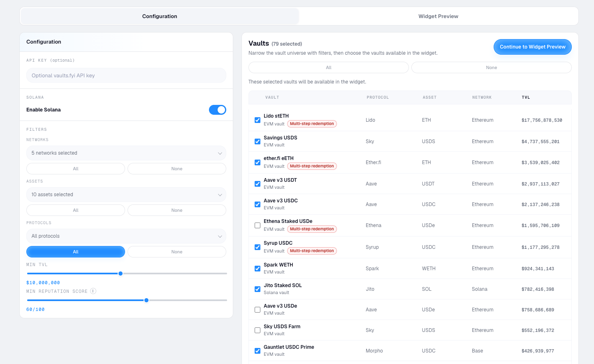
Task: Uncheck the ether.fi eETH vault checkbox
Action: point(258,162)
